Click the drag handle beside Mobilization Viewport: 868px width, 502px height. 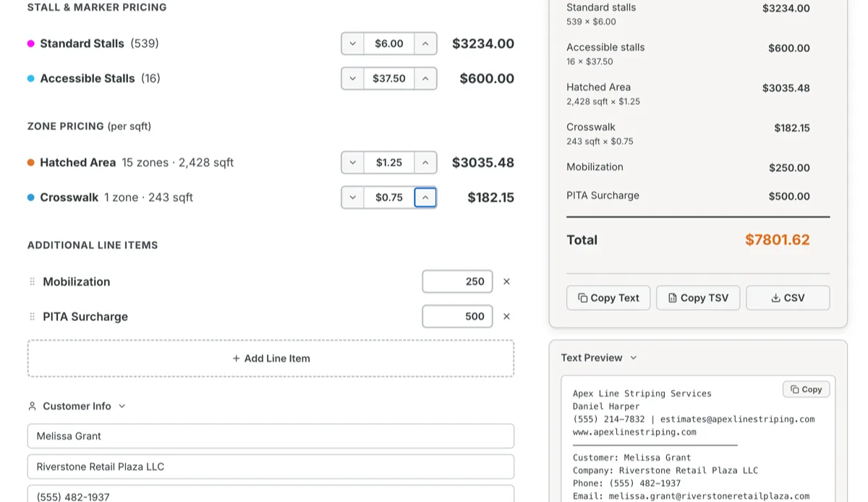(33, 281)
